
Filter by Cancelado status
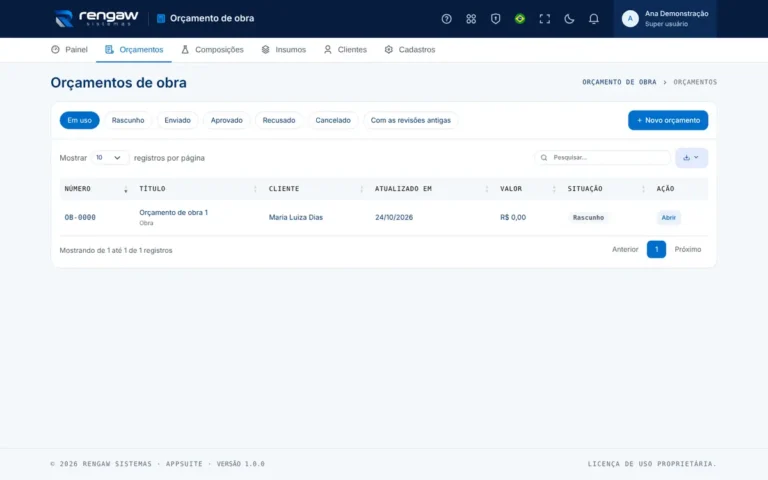[x=333, y=120]
